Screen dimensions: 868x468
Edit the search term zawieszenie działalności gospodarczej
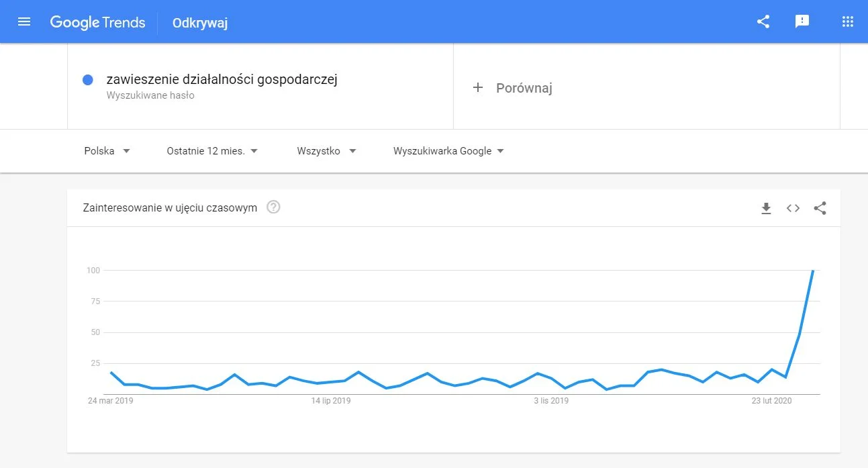click(222, 79)
